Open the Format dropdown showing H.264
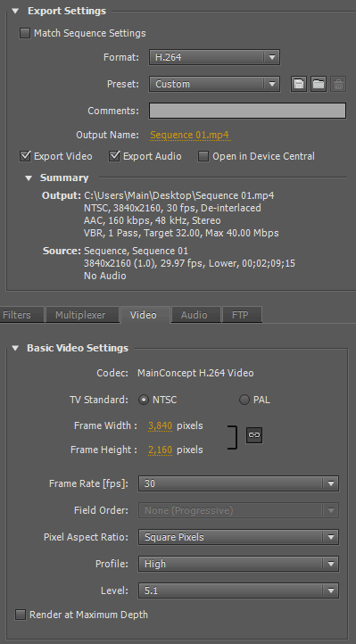The image size is (356, 644). point(214,57)
